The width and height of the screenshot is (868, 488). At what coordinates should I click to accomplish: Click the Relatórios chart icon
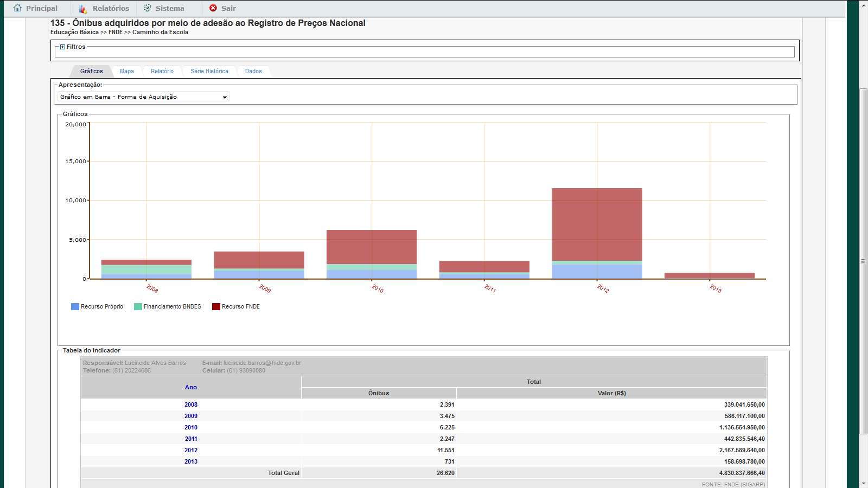pyautogui.click(x=82, y=9)
